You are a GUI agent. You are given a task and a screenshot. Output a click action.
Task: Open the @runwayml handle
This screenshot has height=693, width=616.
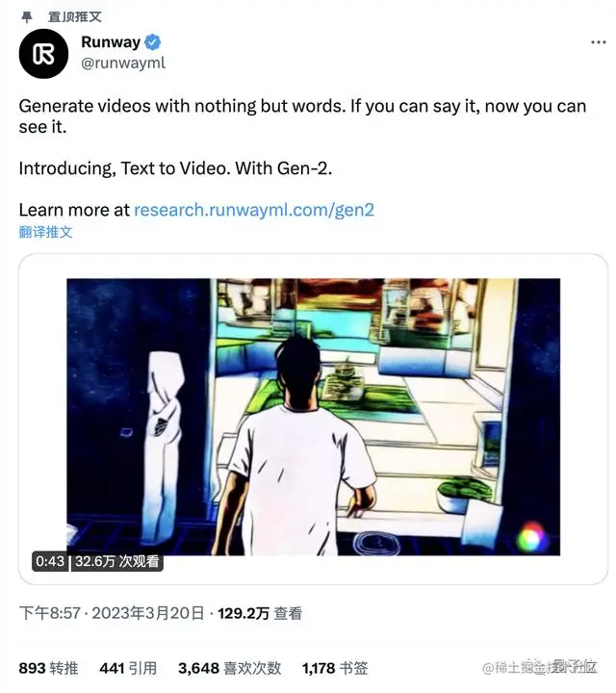(123, 64)
